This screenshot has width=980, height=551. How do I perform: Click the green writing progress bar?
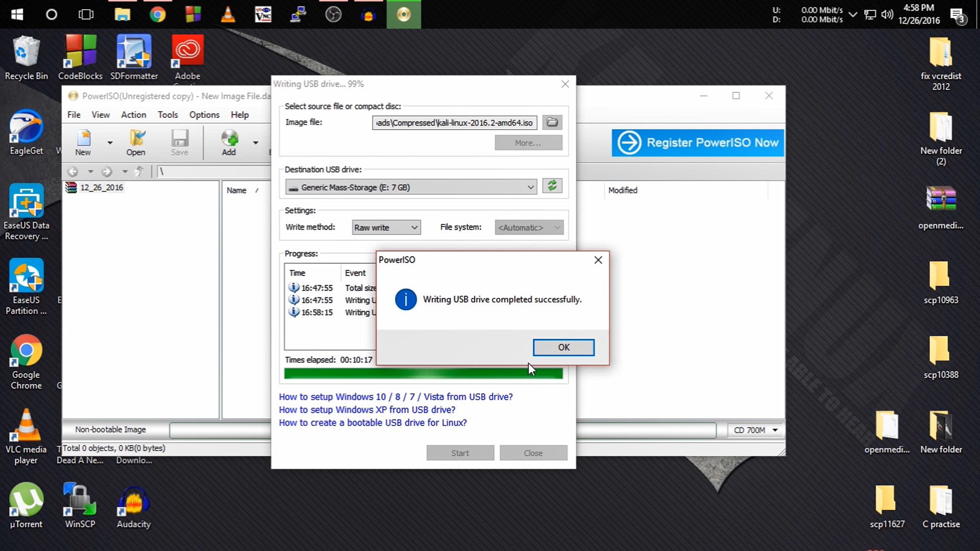[x=423, y=374]
